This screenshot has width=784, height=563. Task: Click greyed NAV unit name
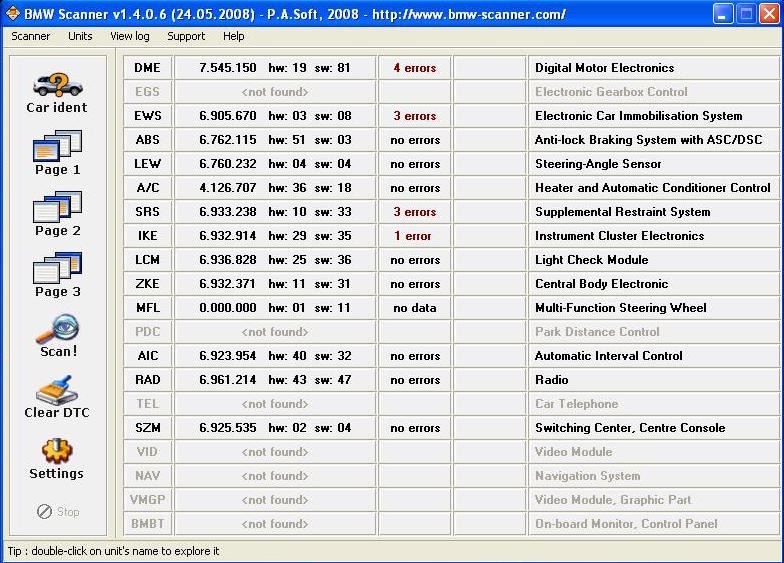[x=148, y=476]
